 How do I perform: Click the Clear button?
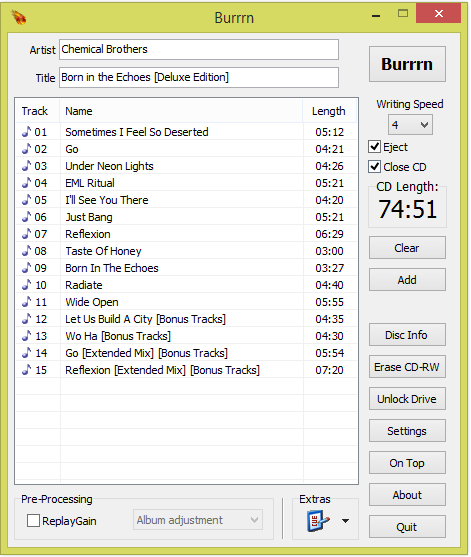[407, 248]
